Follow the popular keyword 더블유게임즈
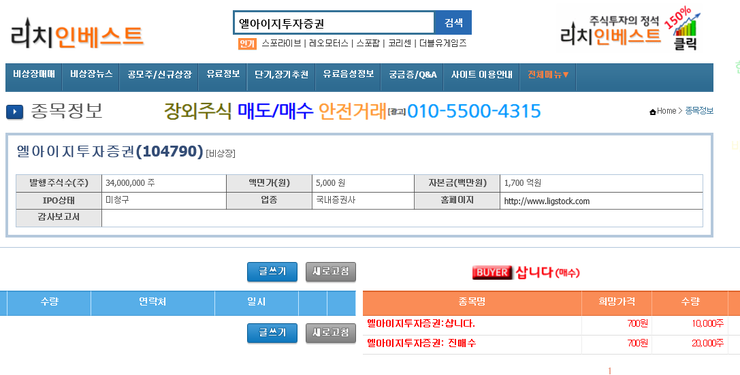The width and height of the screenshot is (740, 375). (443, 43)
